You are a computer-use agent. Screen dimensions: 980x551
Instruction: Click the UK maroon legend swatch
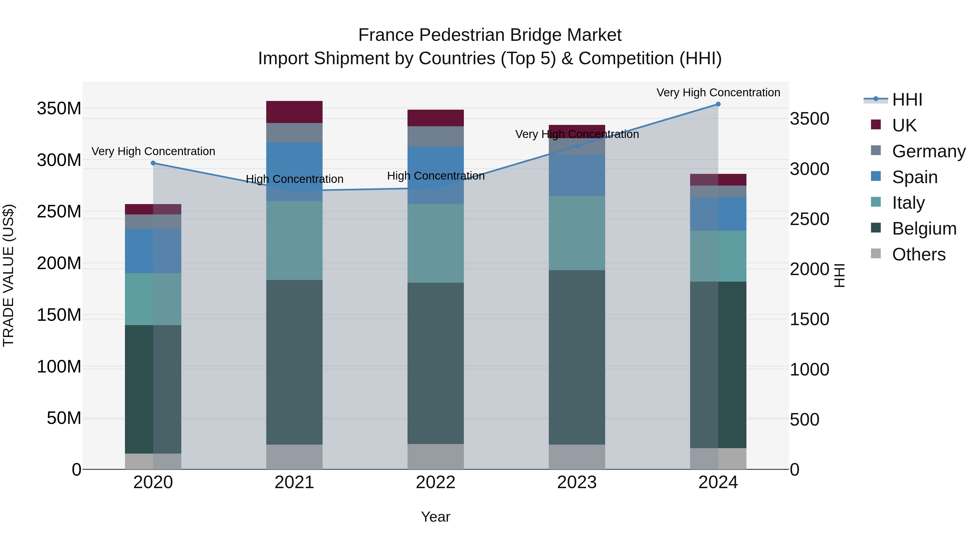[x=876, y=124]
